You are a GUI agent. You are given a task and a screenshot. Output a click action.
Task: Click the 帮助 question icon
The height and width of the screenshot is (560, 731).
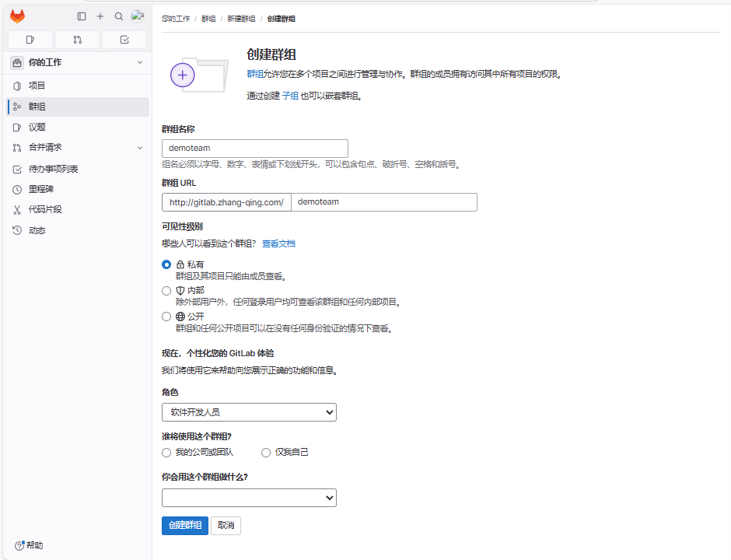(x=19, y=545)
